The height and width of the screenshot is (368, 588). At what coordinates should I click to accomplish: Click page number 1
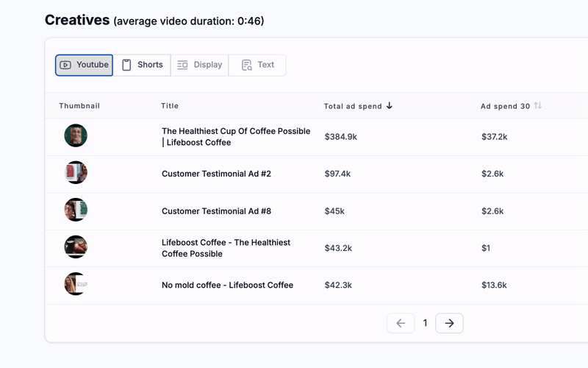(425, 323)
